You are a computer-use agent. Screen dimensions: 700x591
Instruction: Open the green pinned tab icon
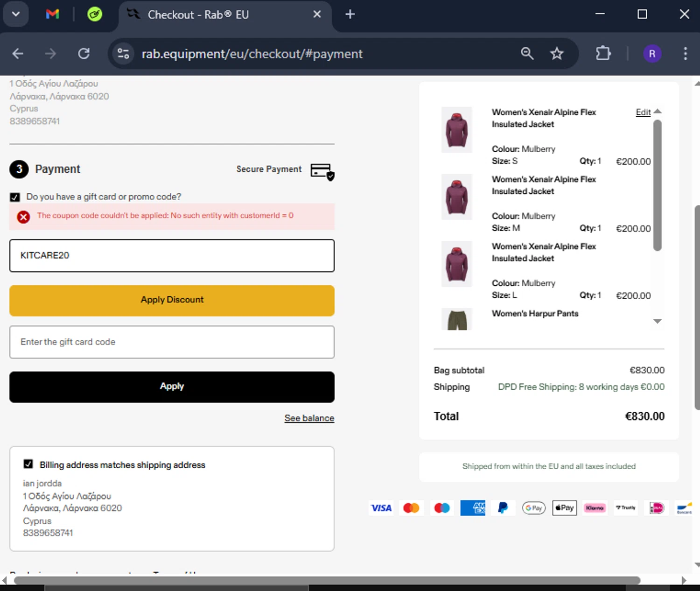click(x=95, y=14)
